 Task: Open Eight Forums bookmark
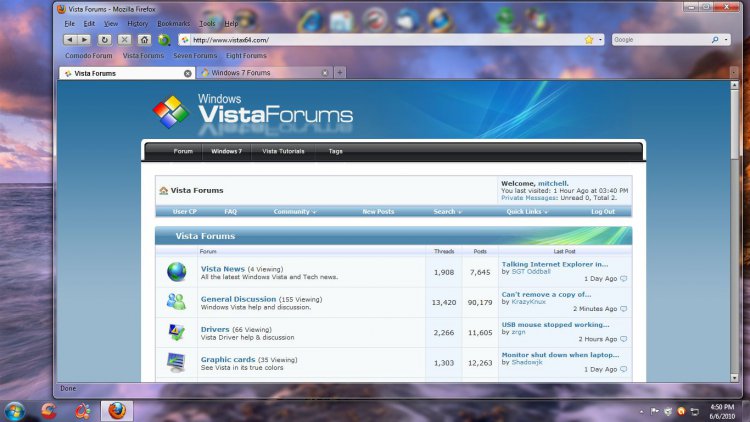pos(246,56)
